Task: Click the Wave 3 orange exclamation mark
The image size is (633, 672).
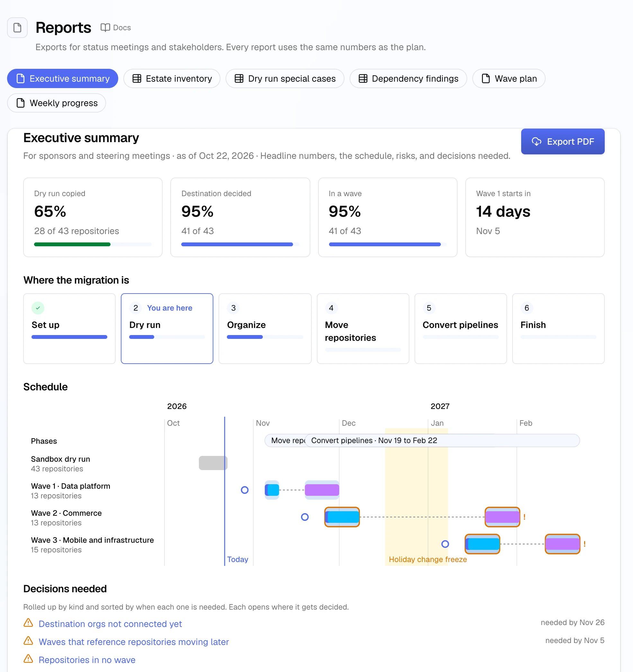Action: (584, 544)
